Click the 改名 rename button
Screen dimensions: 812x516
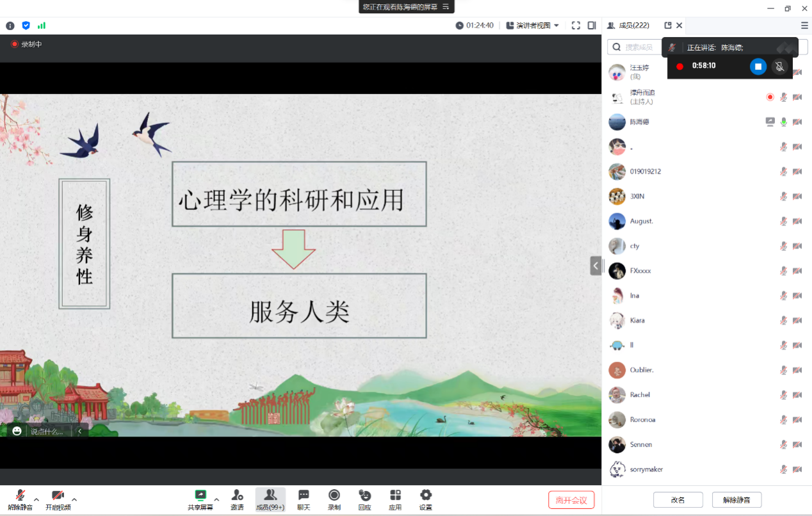(678, 500)
